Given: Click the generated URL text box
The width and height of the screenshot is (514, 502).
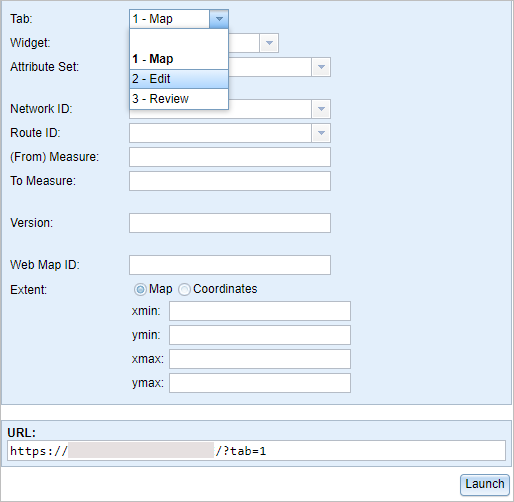Looking at the screenshot, I should pos(256,451).
